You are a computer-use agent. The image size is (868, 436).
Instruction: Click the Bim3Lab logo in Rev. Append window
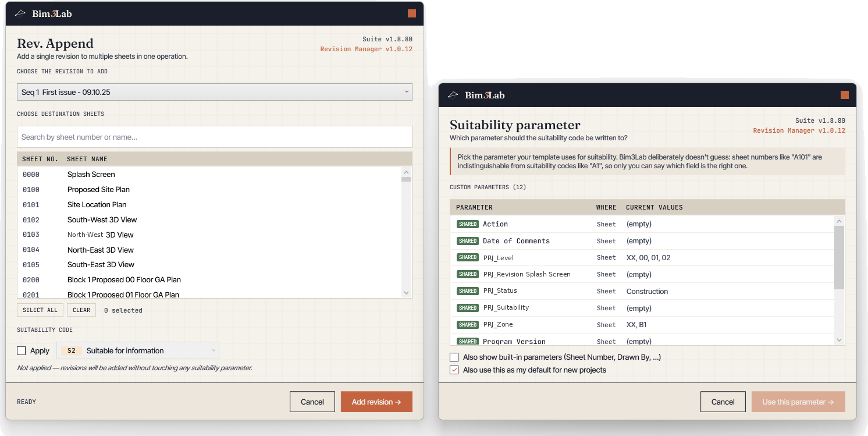(x=43, y=13)
